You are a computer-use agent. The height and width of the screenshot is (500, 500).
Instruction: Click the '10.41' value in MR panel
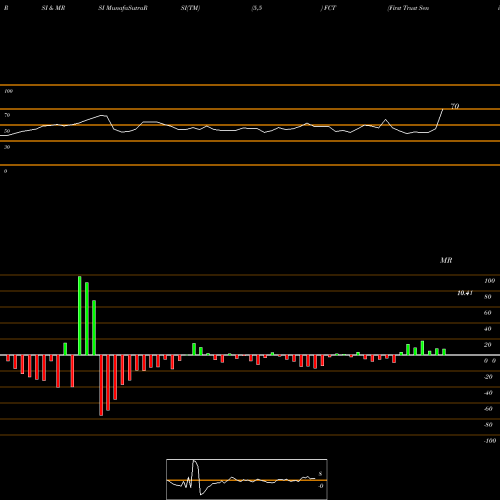point(465,293)
